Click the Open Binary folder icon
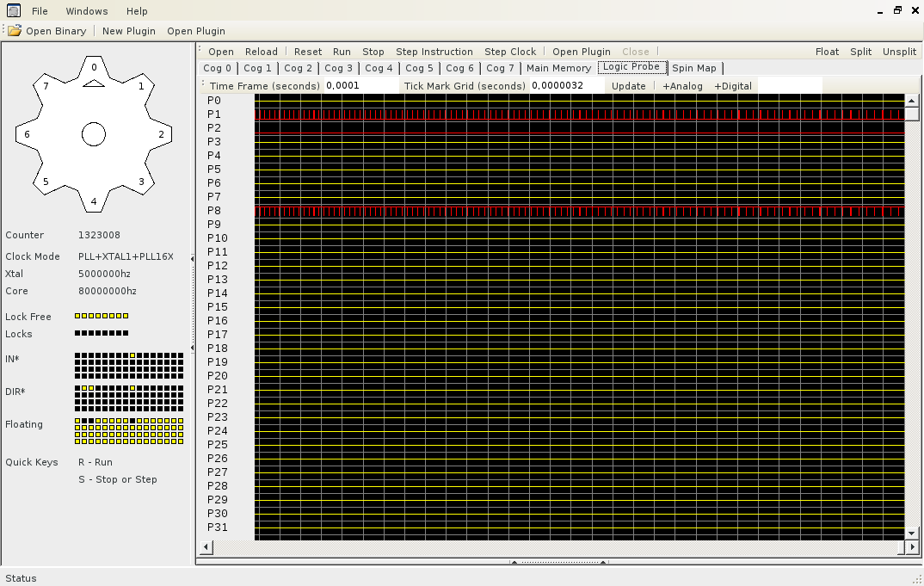Screen dimensions: 924x586 15,31
